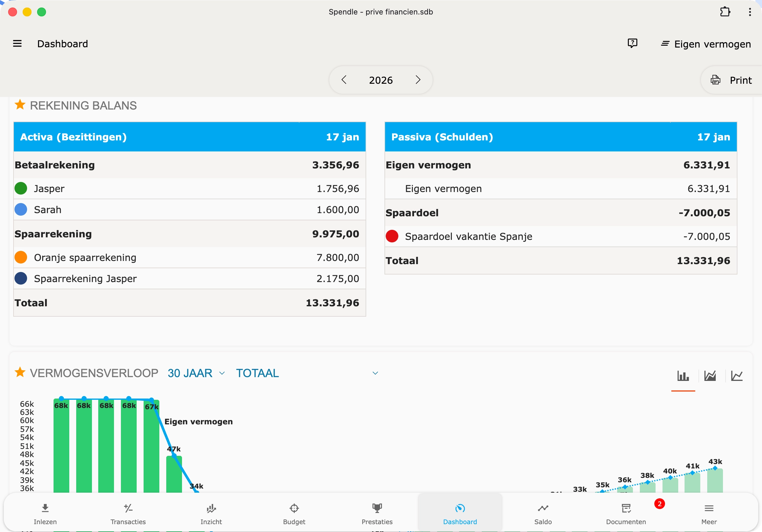Switch chart to line graph style
Screen dimensions: 762x532
(x=737, y=376)
